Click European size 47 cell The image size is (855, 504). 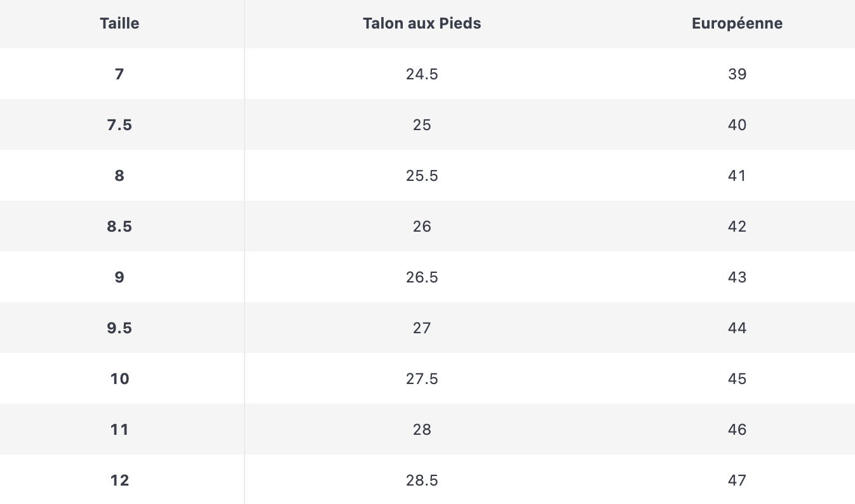pos(737,481)
